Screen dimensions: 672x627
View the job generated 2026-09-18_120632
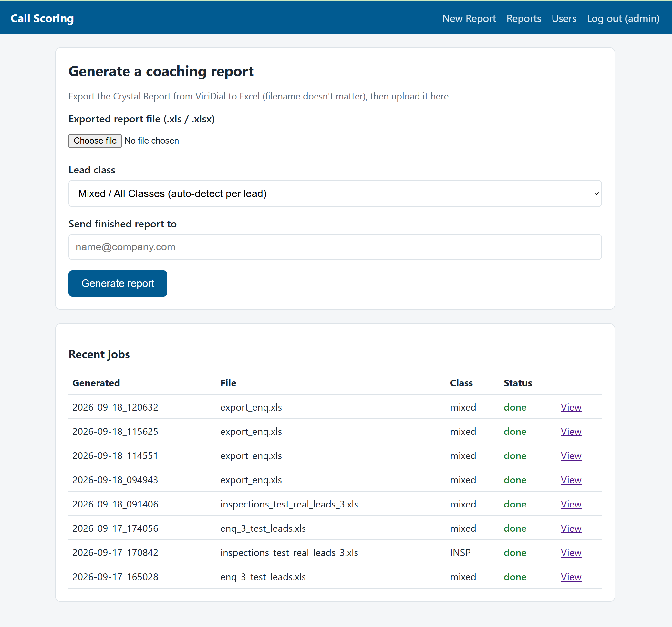571,407
